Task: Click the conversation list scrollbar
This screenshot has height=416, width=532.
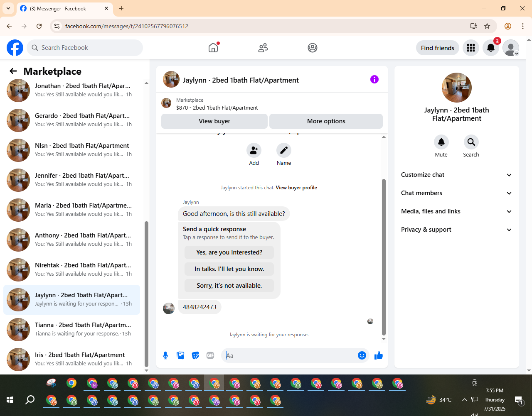Action: point(146,294)
